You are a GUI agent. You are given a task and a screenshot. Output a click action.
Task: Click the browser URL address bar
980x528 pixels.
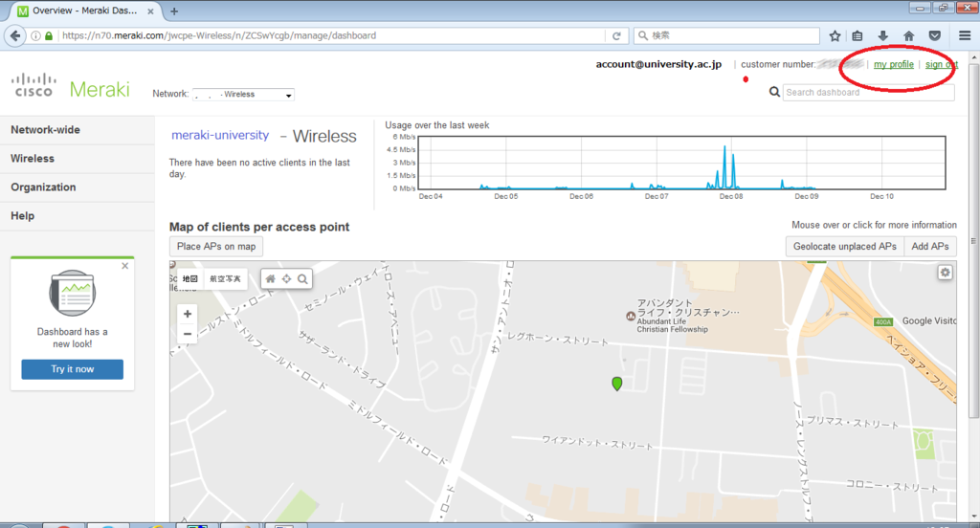pos(331,35)
